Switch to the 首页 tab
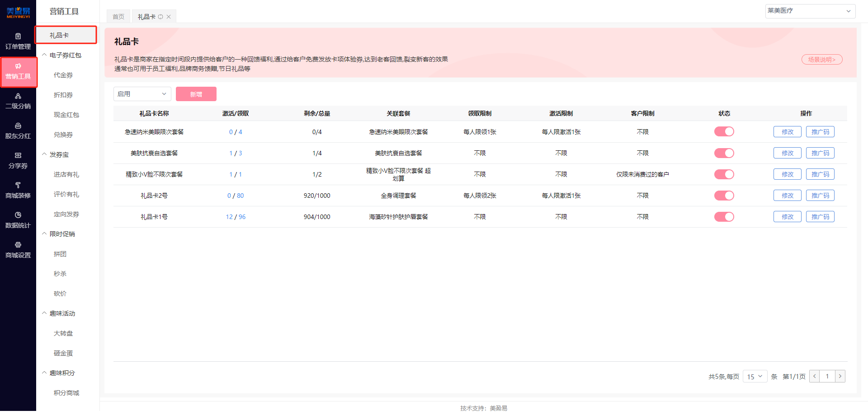The height and width of the screenshot is (415, 868). (x=118, y=16)
